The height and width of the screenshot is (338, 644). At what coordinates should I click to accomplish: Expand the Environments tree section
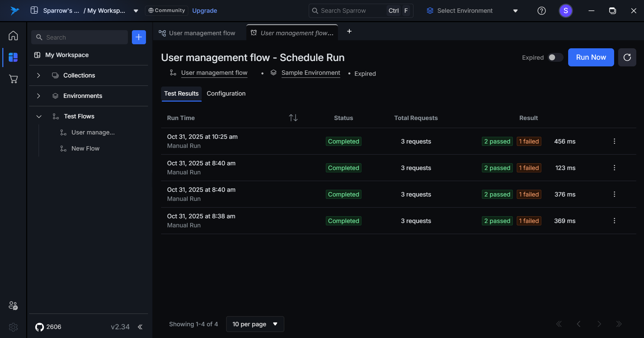tap(39, 96)
